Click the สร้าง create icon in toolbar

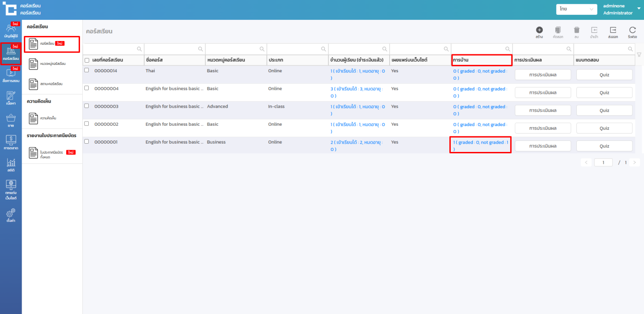tap(539, 30)
